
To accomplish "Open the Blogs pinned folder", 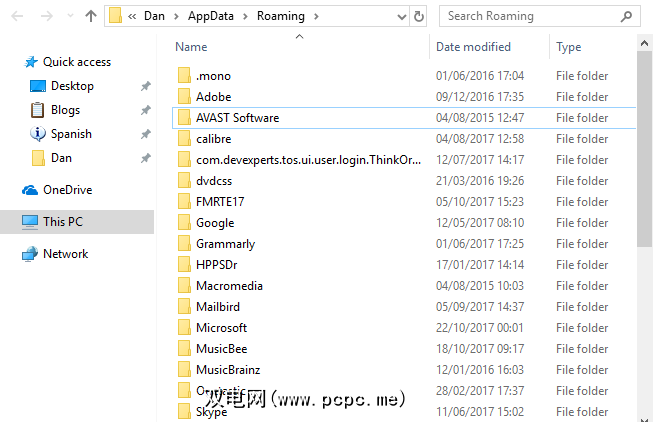I will coord(65,110).
